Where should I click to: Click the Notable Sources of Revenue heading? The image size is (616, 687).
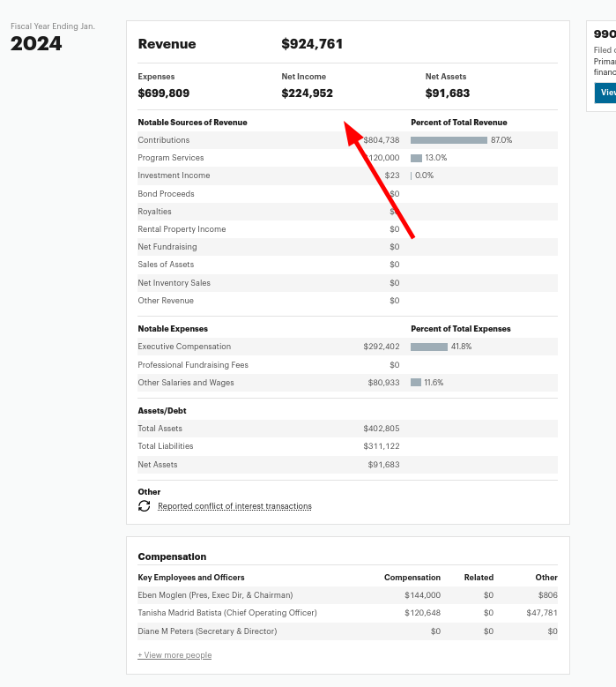tap(193, 123)
